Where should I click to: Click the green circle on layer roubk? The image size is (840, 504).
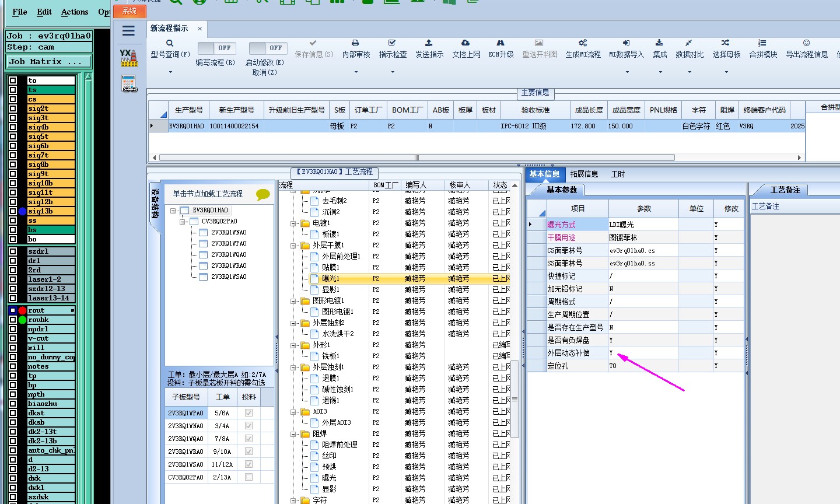[x=22, y=320]
